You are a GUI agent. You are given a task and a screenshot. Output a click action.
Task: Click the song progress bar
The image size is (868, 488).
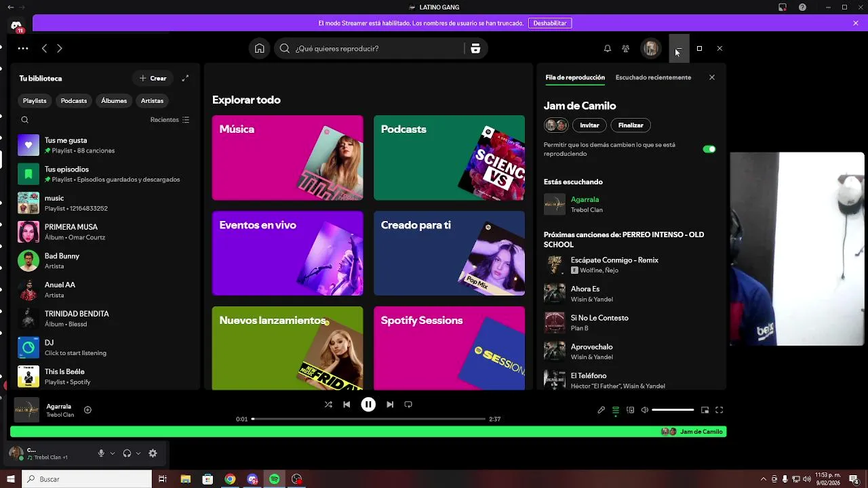point(368,419)
